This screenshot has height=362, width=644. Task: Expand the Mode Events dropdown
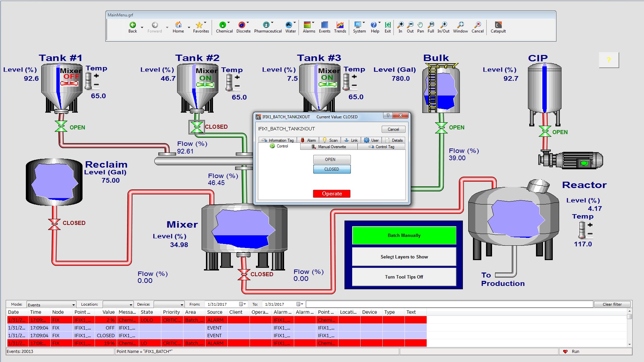tap(73, 305)
